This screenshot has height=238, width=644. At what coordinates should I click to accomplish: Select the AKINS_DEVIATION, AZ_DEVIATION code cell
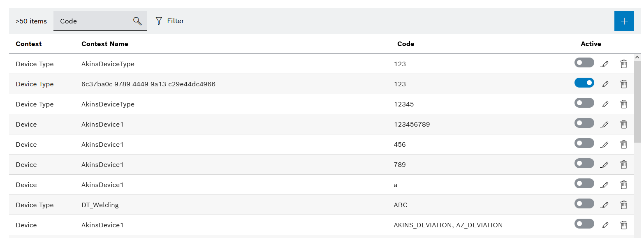point(448,225)
